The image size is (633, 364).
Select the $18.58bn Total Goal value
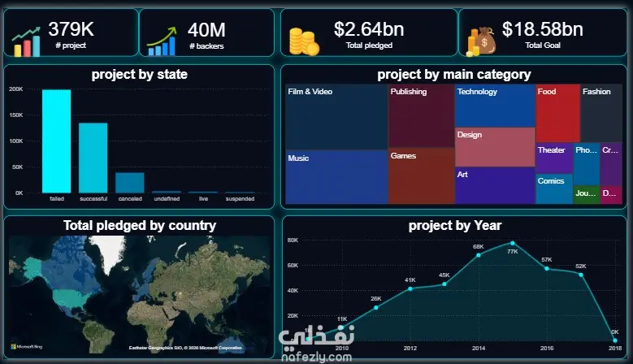543,29
